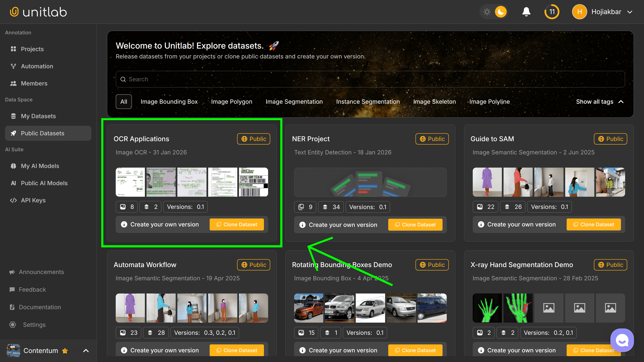
Task: Click the Unitlab logo
Action: (x=38, y=12)
